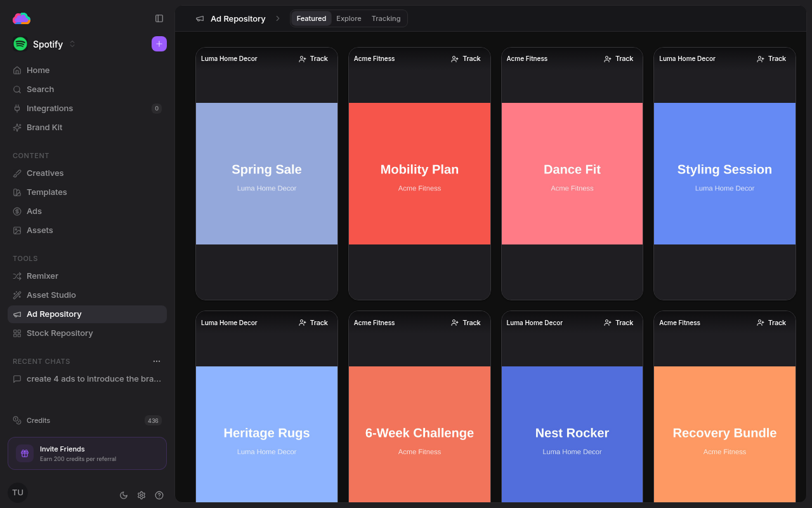The image size is (812, 508).
Task: Click the Ads dollar icon
Action: tap(17, 211)
